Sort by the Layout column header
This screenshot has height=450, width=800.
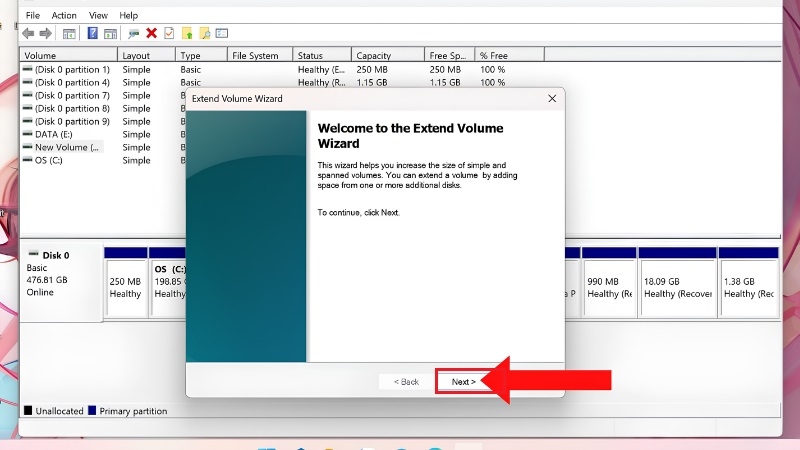click(146, 55)
